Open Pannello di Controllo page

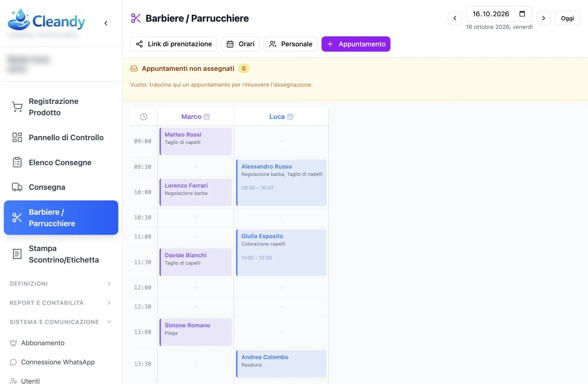pyautogui.click(x=61, y=137)
